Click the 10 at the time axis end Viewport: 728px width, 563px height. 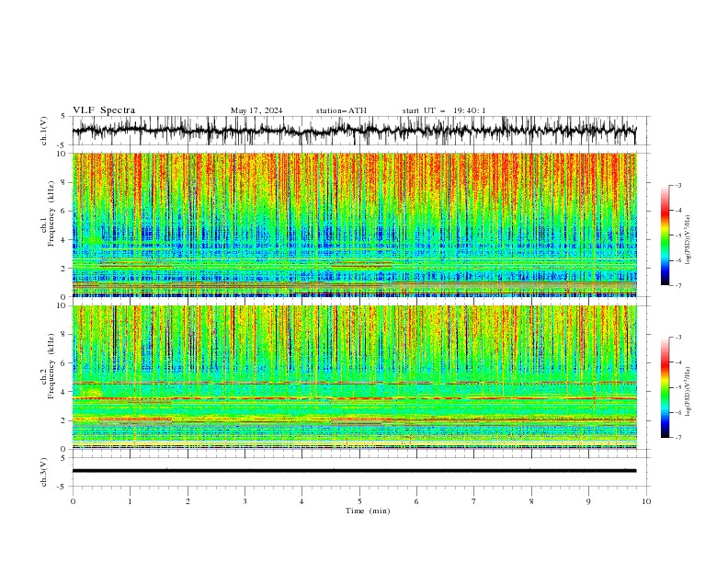pos(646,501)
